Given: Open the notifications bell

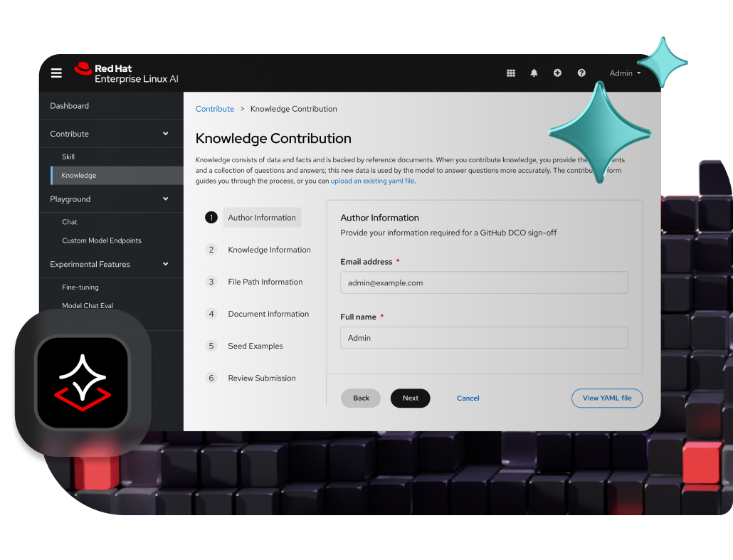Looking at the screenshot, I should point(534,73).
